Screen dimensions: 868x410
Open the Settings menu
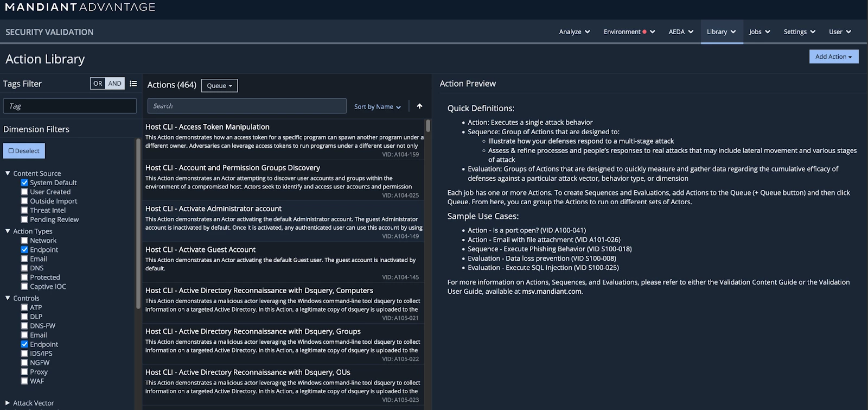tap(800, 32)
